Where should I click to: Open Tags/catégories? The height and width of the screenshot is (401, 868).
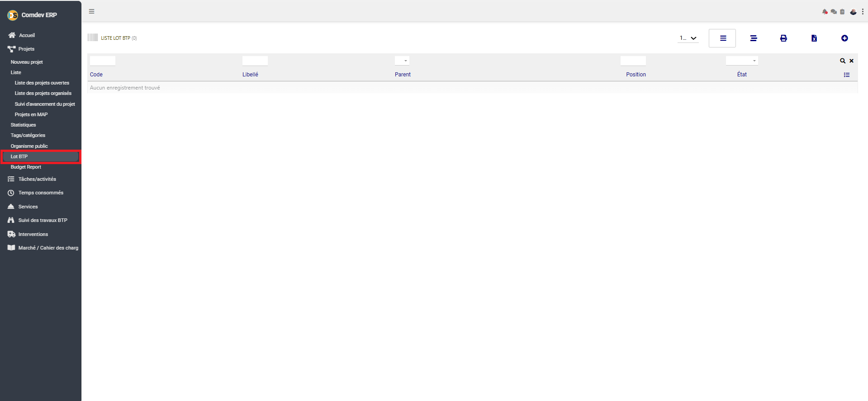(28, 135)
